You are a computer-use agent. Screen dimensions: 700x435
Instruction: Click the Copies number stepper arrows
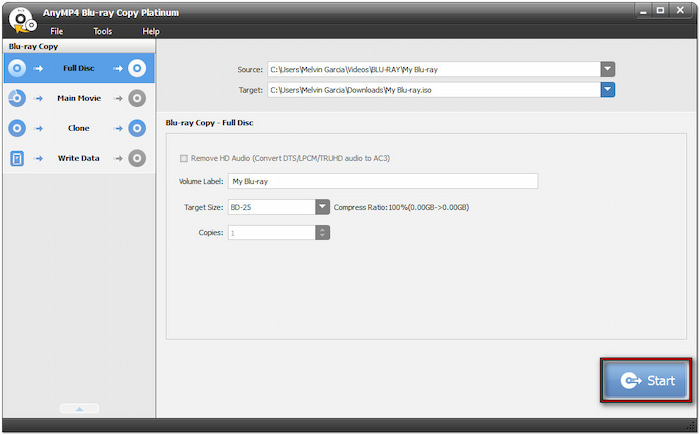[322, 233]
